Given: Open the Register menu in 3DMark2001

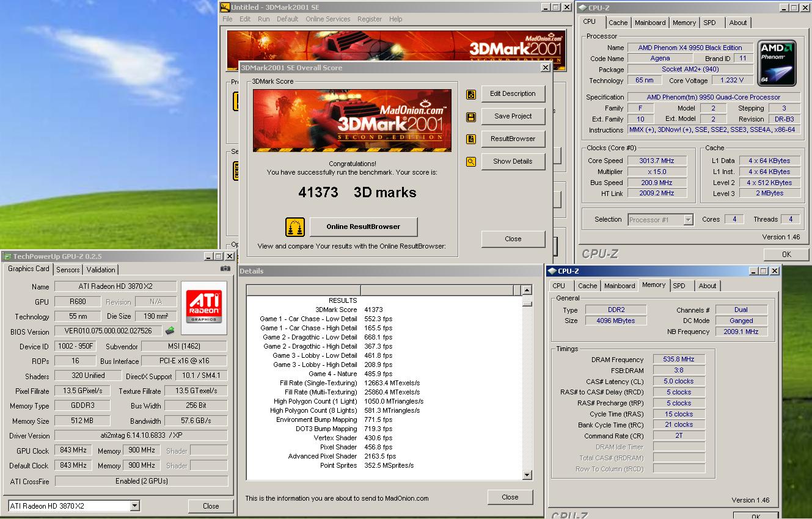Looking at the screenshot, I should (370, 19).
